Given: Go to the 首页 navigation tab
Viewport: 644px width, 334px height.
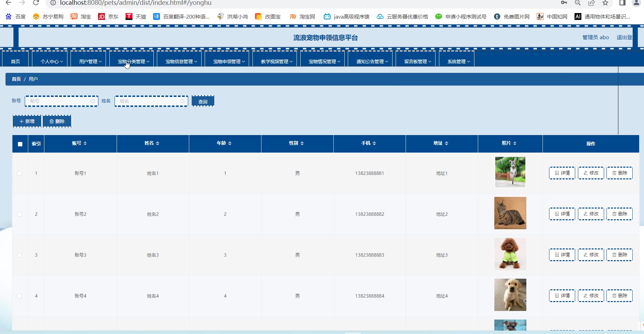Looking at the screenshot, I should (15, 62).
